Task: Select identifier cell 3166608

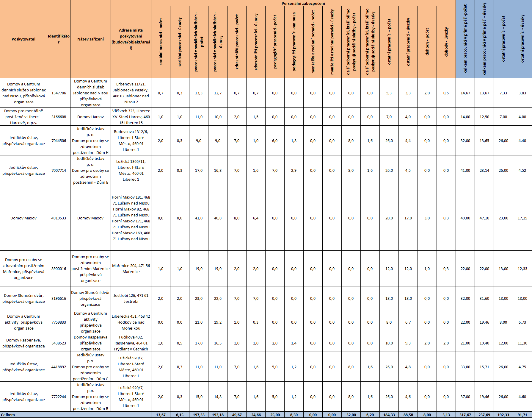Action: 59,117
